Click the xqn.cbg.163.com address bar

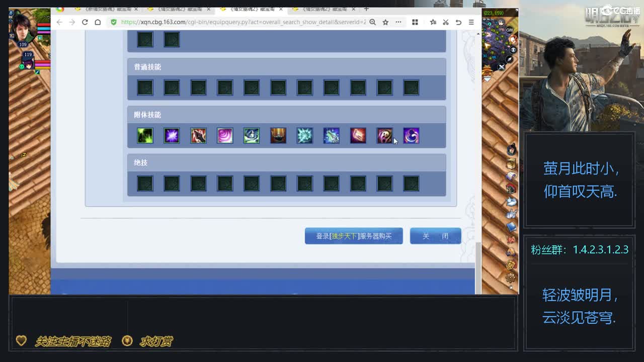click(x=243, y=22)
